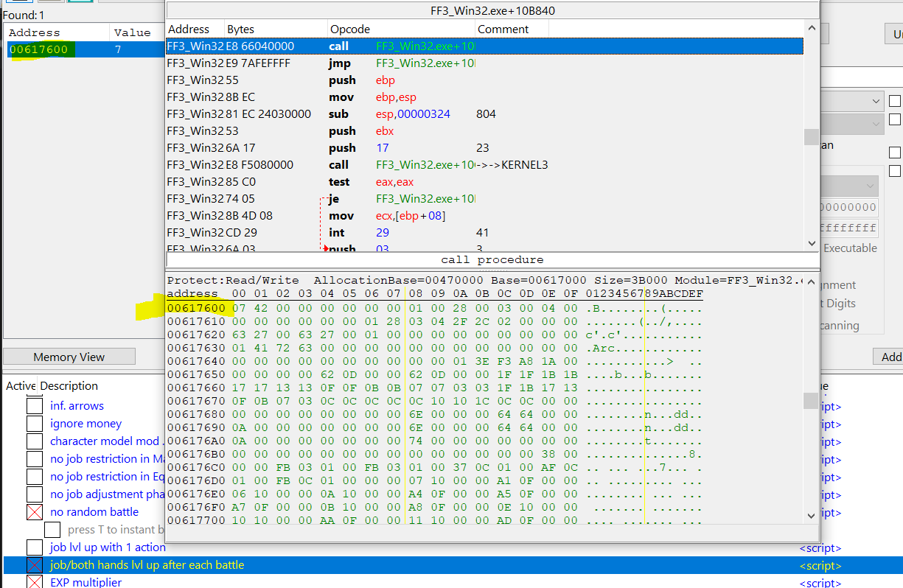Enable 'job lvl up with 1 action' checkbox

pyautogui.click(x=35, y=547)
